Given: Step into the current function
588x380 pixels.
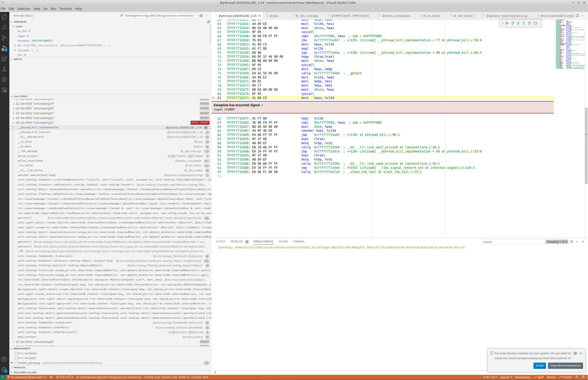Looking at the screenshot, I should coord(518,23).
